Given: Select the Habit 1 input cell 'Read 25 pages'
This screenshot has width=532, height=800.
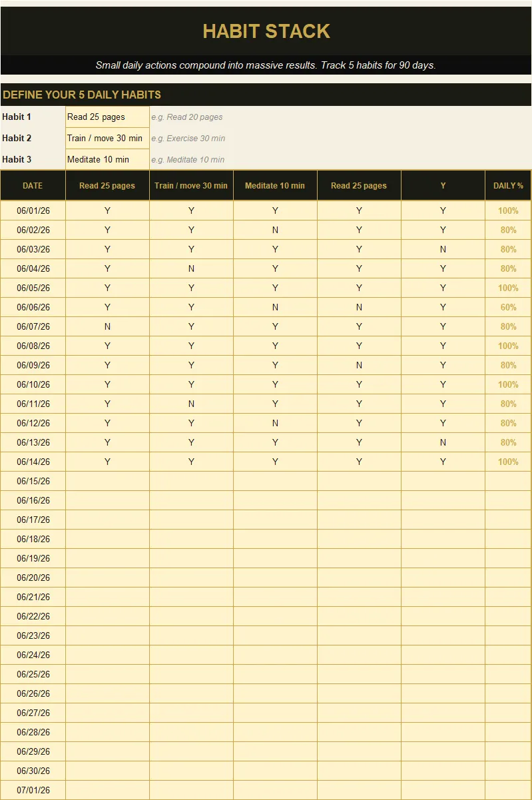Looking at the screenshot, I should (x=107, y=117).
